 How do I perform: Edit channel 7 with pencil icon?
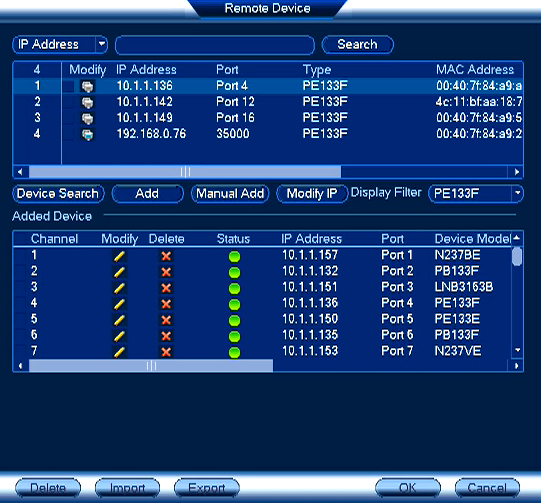(119, 352)
